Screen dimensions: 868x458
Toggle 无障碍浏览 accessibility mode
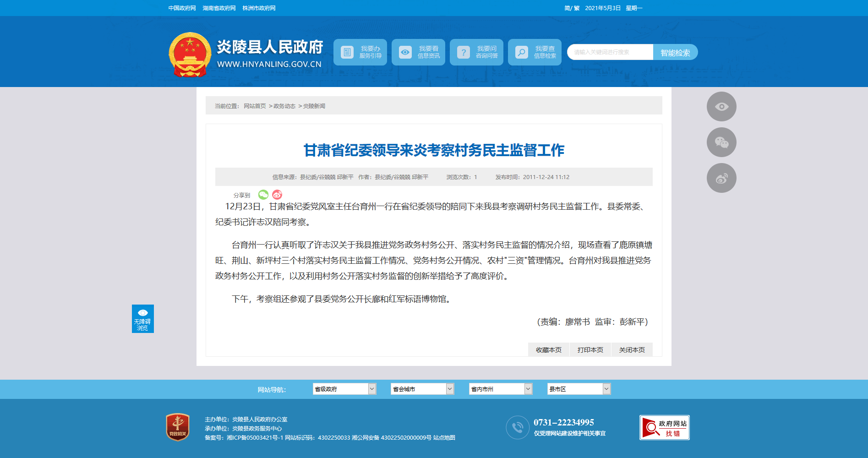click(x=142, y=319)
